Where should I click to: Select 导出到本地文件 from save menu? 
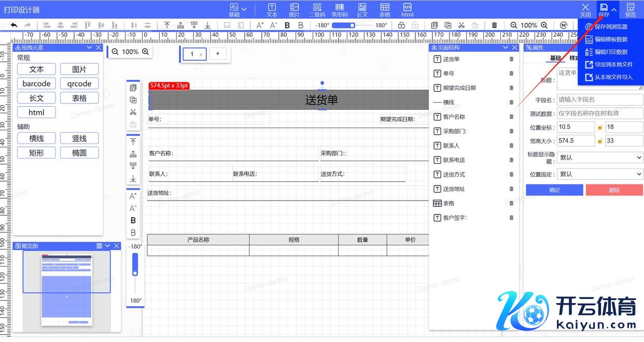[613, 65]
